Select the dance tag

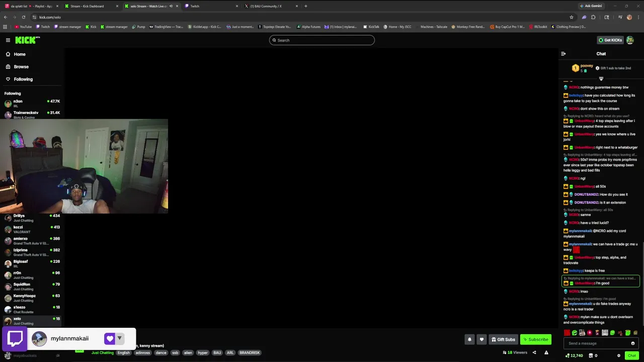161,353
